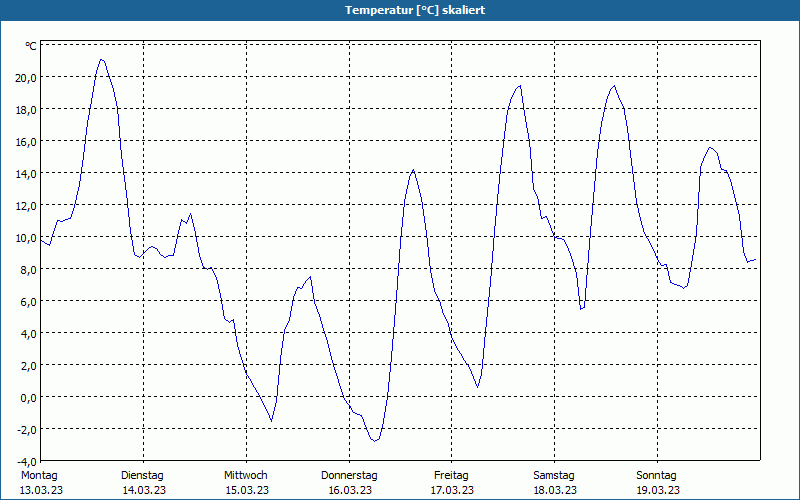This screenshot has height=500, width=800.
Task: Click the lowest curve point below -2 degrees
Action: pyautogui.click(x=374, y=441)
